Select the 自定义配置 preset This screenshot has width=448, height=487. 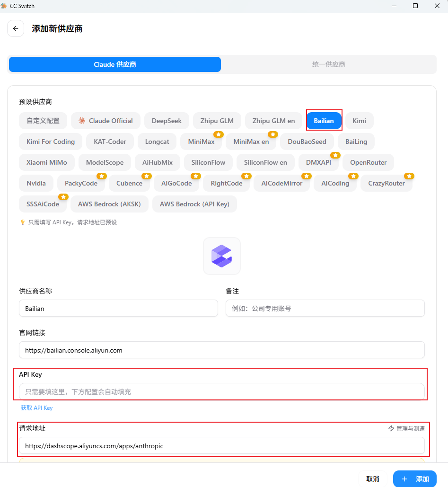click(x=43, y=121)
